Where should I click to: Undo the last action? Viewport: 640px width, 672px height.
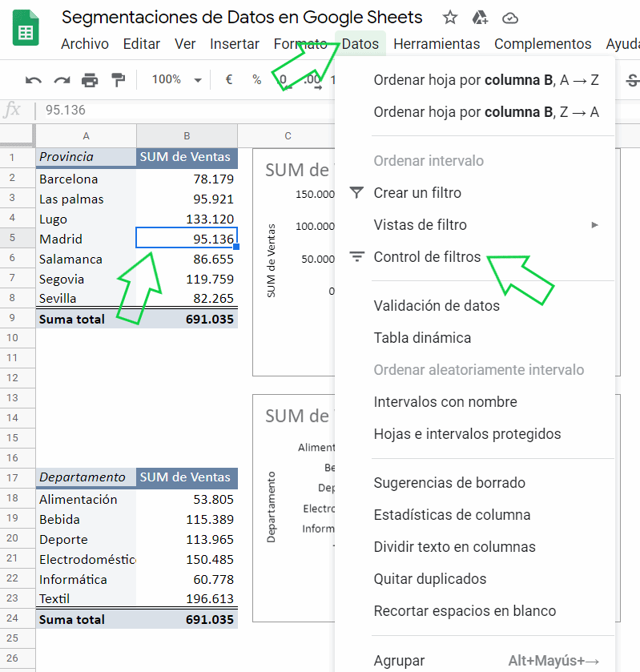pos(33,80)
